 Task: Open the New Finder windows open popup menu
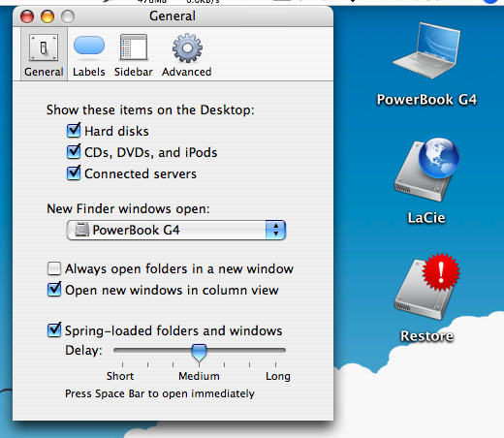point(176,230)
